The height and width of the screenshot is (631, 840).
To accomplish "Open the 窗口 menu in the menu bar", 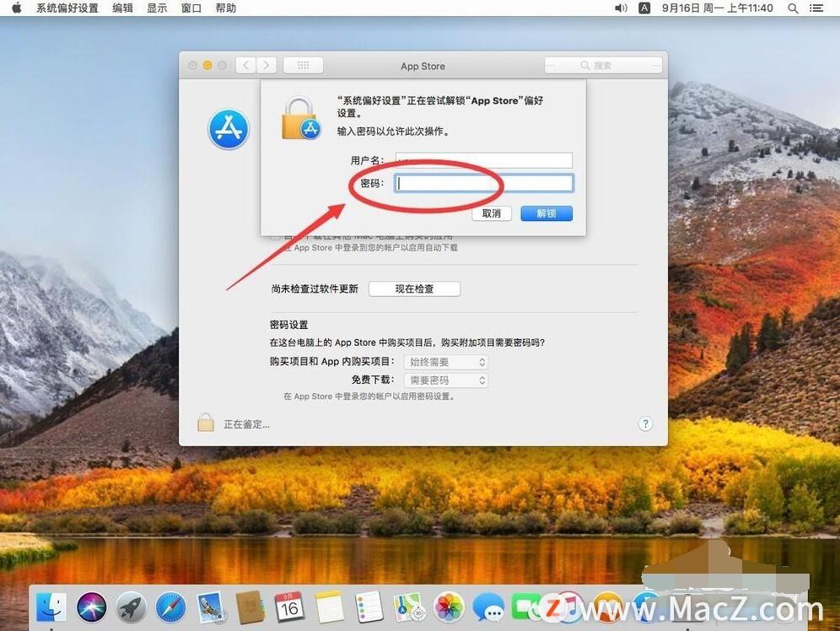I will tap(190, 8).
